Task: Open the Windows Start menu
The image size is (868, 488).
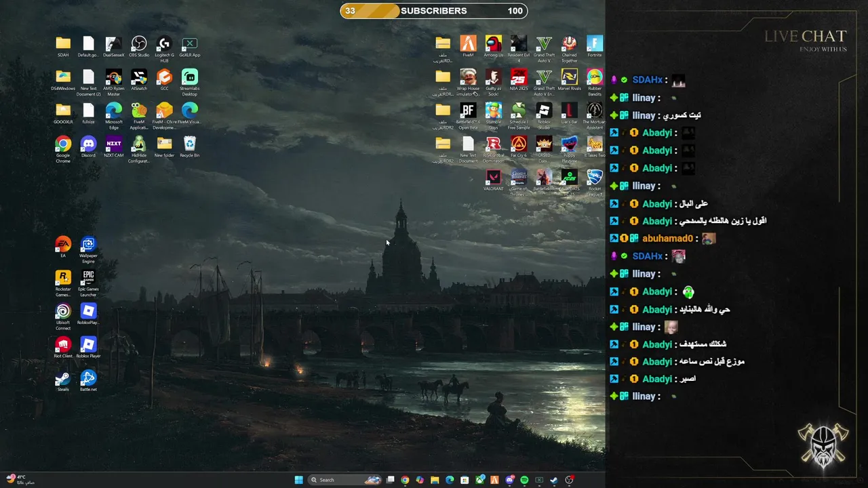Action: pyautogui.click(x=299, y=480)
